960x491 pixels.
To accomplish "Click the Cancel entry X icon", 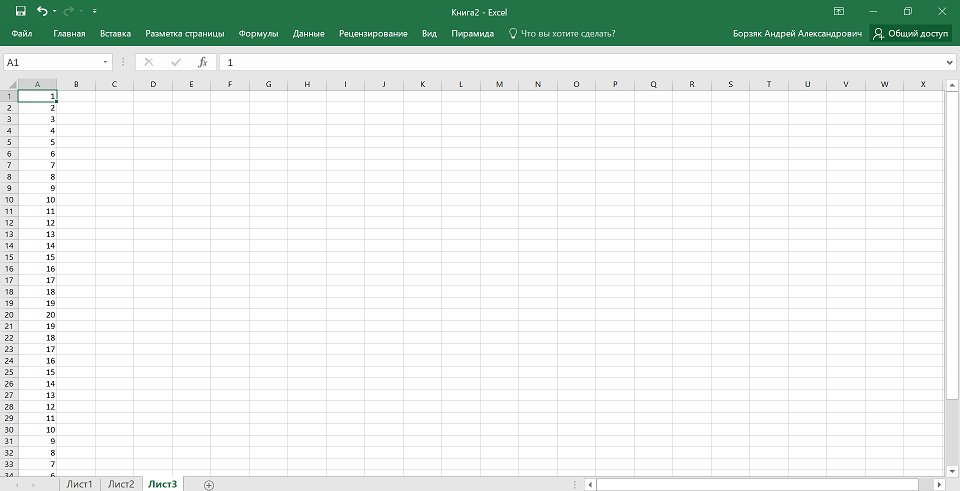I will tap(149, 62).
